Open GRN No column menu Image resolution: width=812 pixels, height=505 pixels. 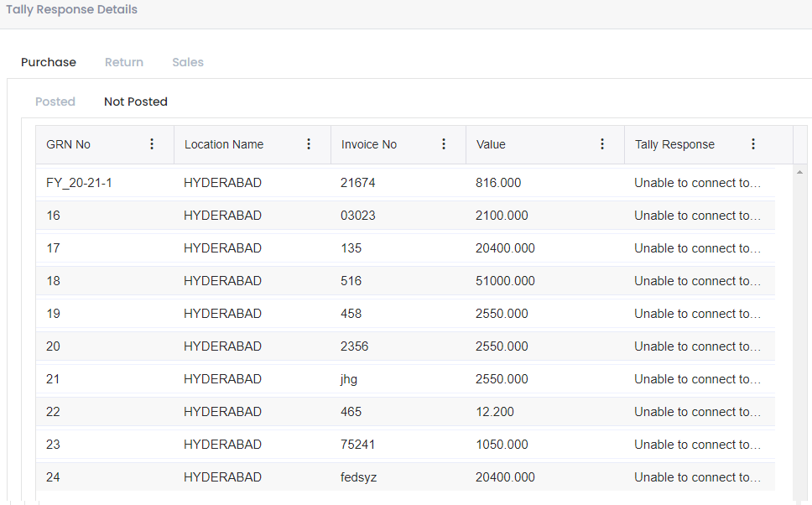click(152, 144)
